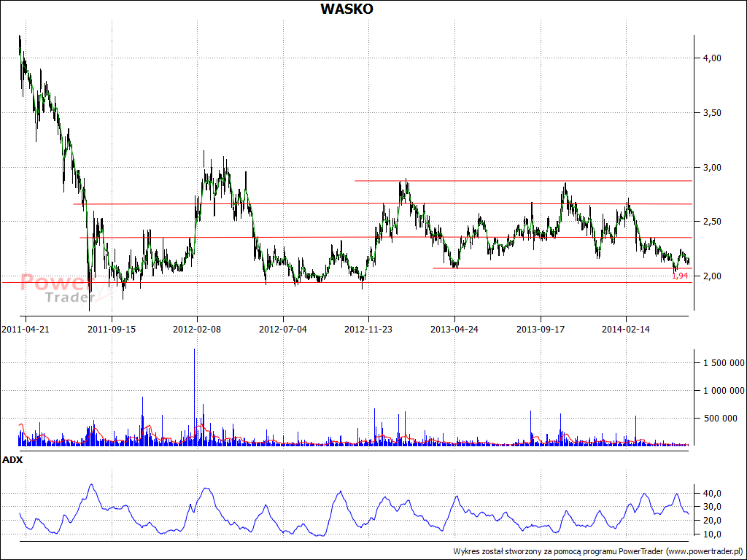Image resolution: width=747 pixels, height=560 pixels.
Task: Select the 2011-04-21 date label
Action: 26,329
